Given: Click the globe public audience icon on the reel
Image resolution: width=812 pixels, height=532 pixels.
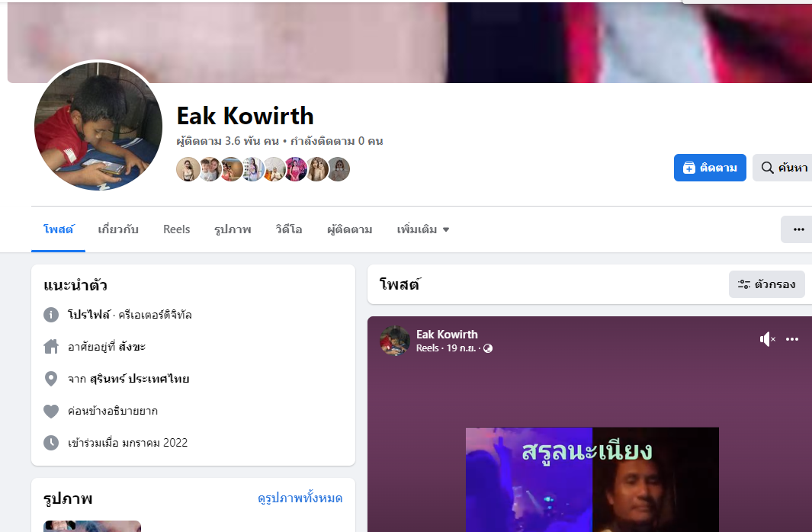Looking at the screenshot, I should click(488, 348).
